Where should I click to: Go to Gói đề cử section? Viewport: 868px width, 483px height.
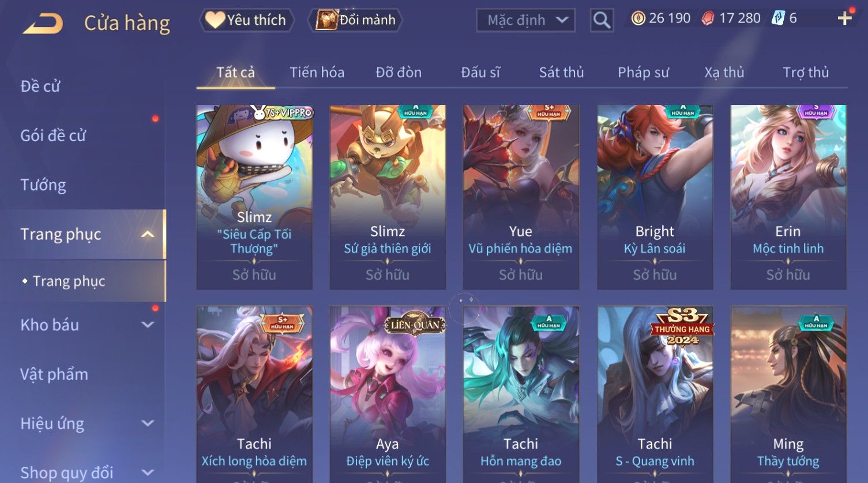click(53, 135)
